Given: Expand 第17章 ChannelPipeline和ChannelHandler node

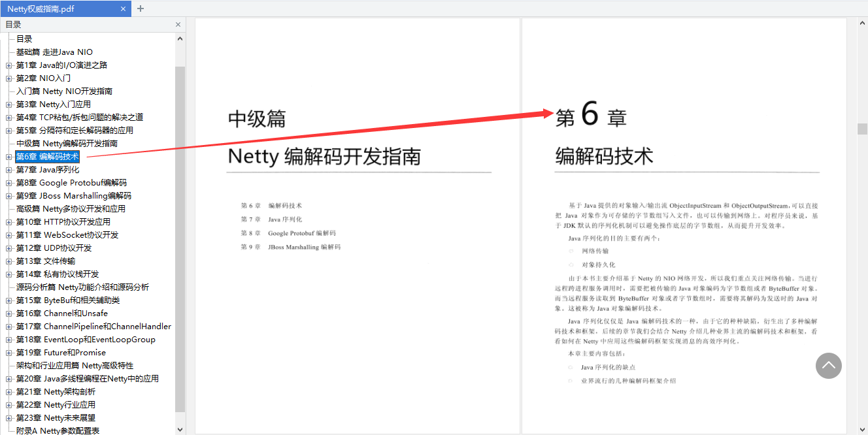Looking at the screenshot, I should [8, 327].
